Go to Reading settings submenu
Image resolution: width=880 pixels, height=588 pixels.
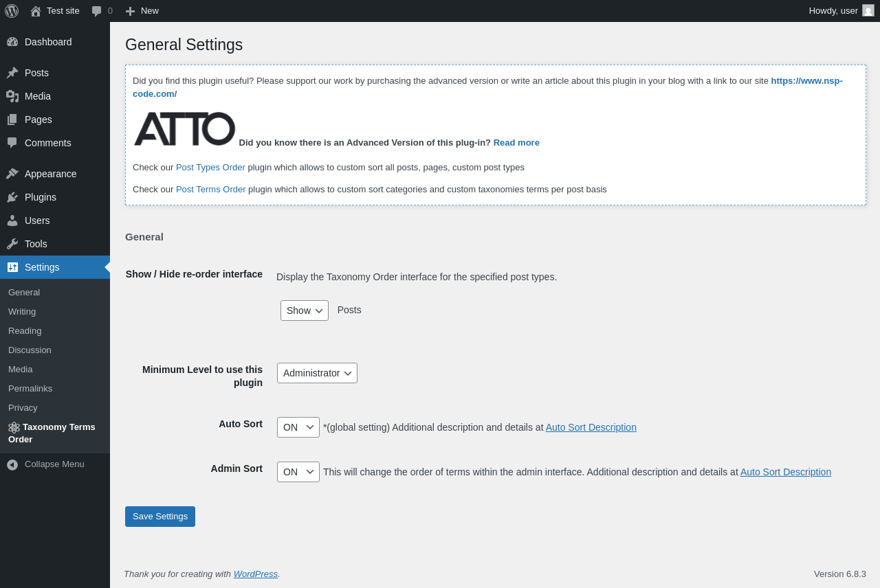pos(25,331)
